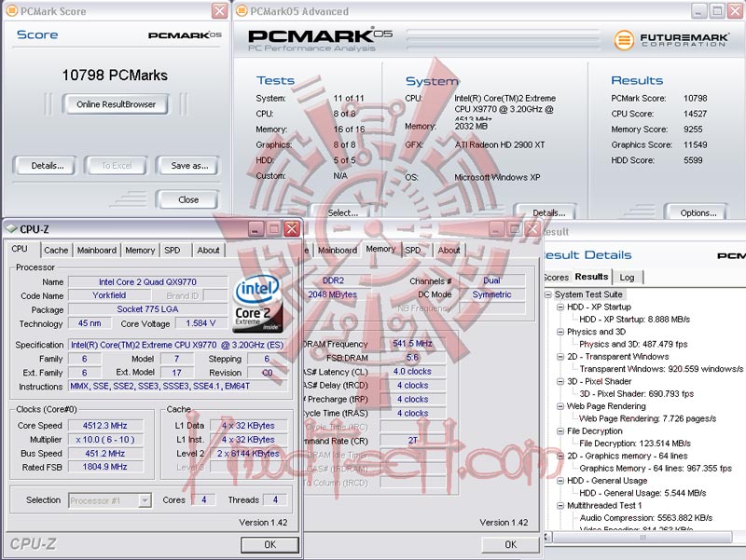
Task: Click the CPU Score value 14527
Action: [x=695, y=114]
